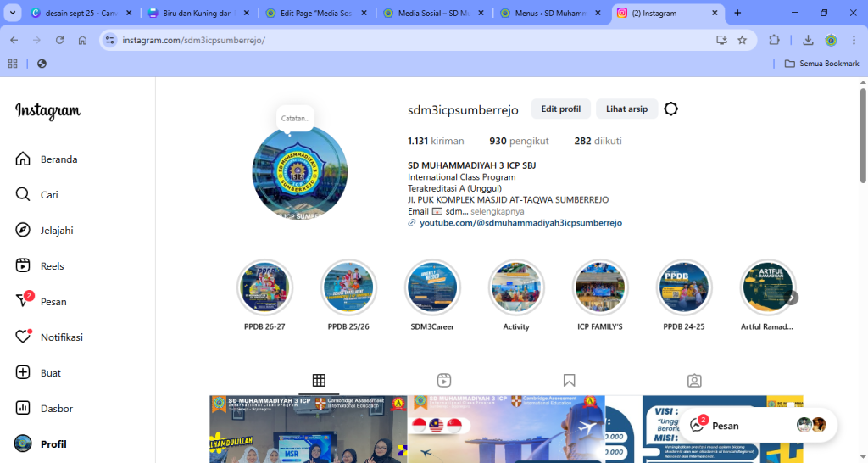Viewport: 868px width, 463px height.
Task: Open the apps grid in bookmarks bar
Action: pyautogui.click(x=13, y=64)
